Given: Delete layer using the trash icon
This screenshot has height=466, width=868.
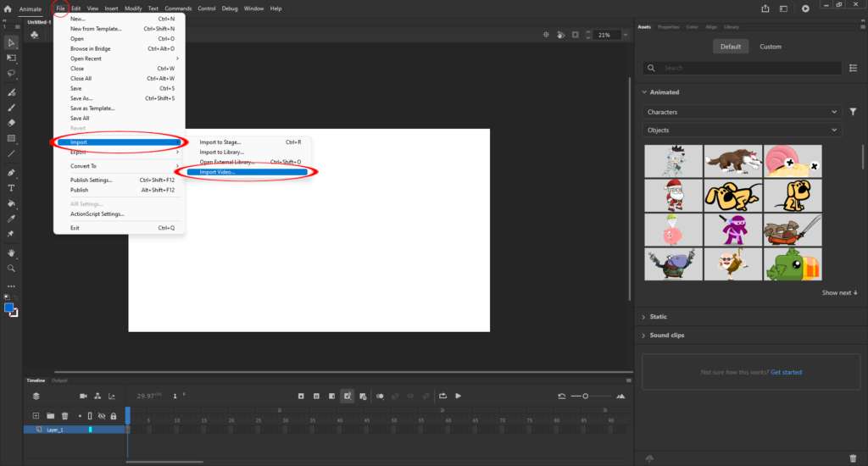Looking at the screenshot, I should coord(64,416).
